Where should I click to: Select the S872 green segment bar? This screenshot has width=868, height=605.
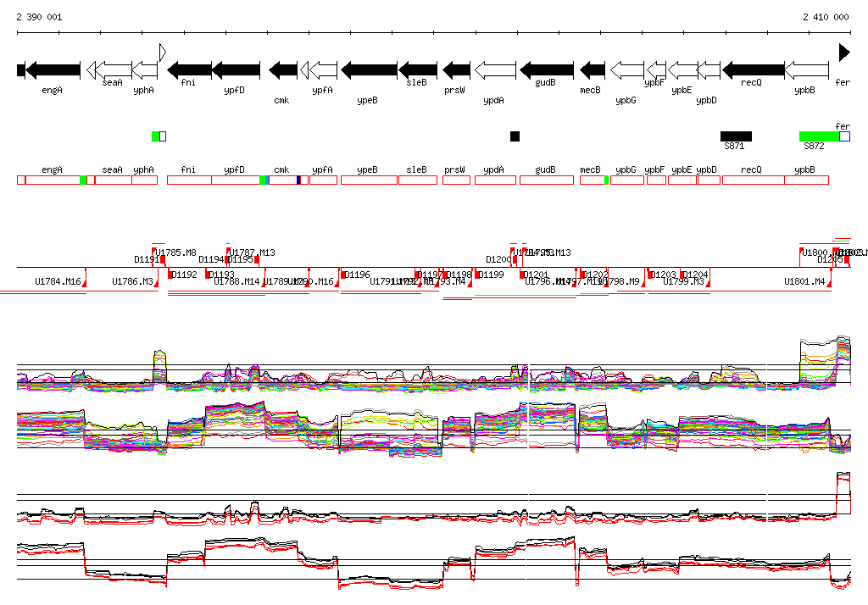tap(820, 136)
